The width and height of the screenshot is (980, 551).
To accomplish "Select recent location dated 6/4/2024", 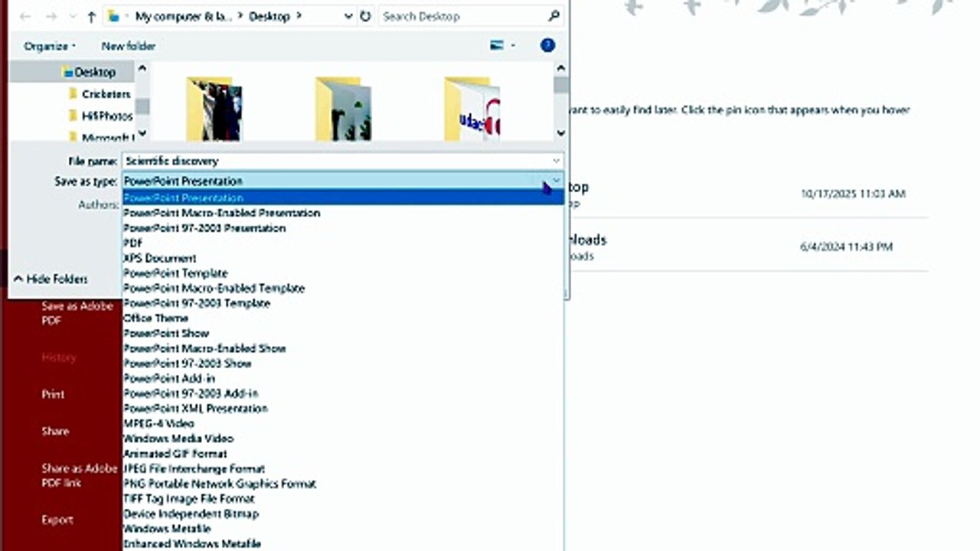I will pyautogui.click(x=747, y=246).
